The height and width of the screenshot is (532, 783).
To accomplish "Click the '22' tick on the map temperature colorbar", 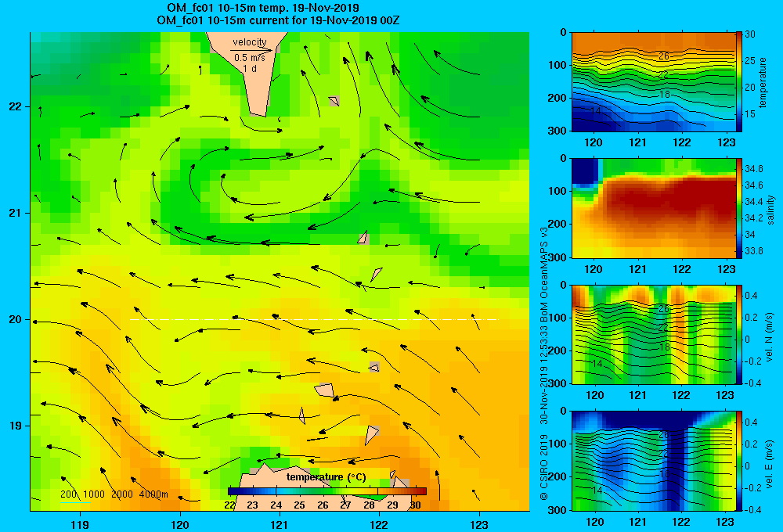I will point(229,505).
